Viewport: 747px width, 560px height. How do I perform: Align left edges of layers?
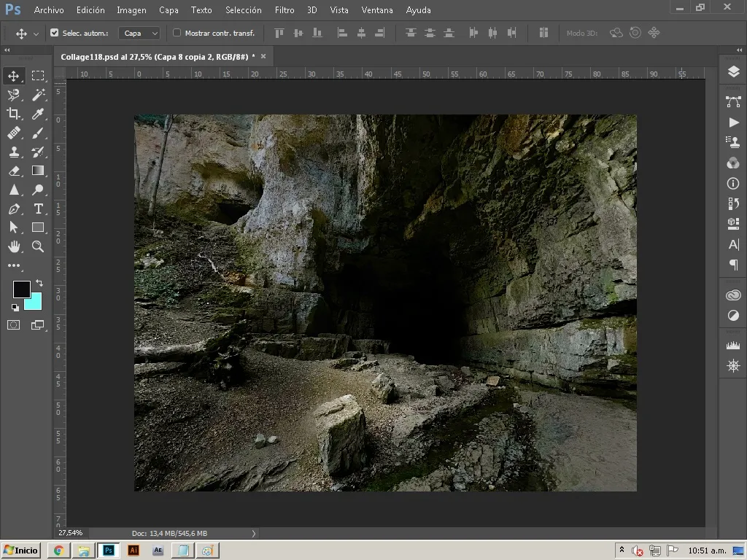pos(342,33)
